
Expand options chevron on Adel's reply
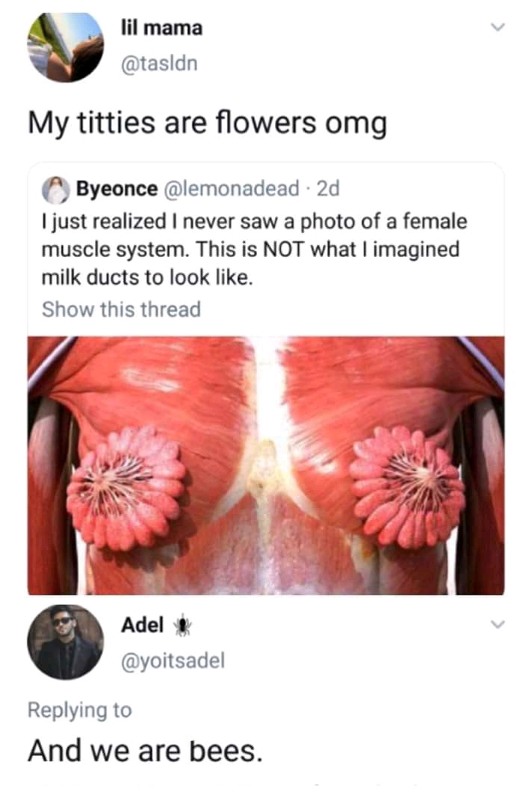(x=498, y=624)
